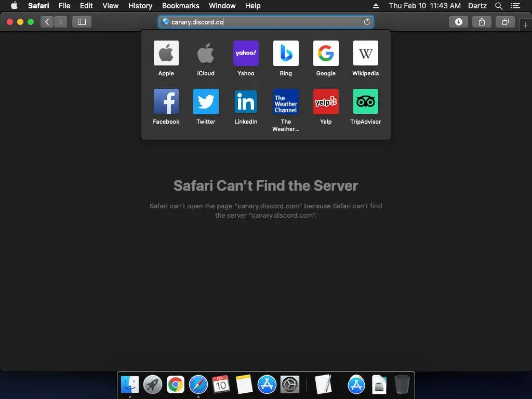Open the Apple menu
The width and height of the screenshot is (532, 399).
[14, 6]
